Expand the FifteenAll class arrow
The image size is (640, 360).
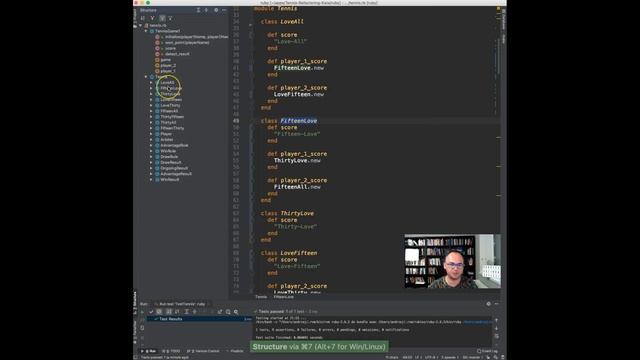(x=151, y=111)
